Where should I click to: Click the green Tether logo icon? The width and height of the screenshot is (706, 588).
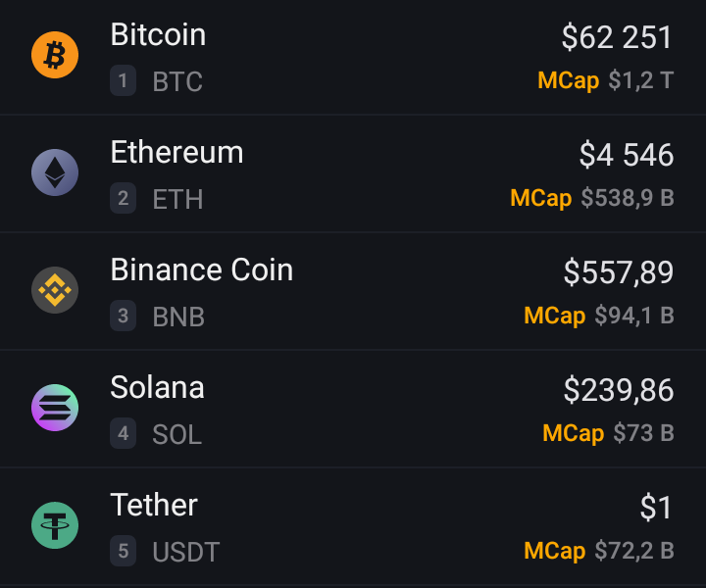[55, 525]
